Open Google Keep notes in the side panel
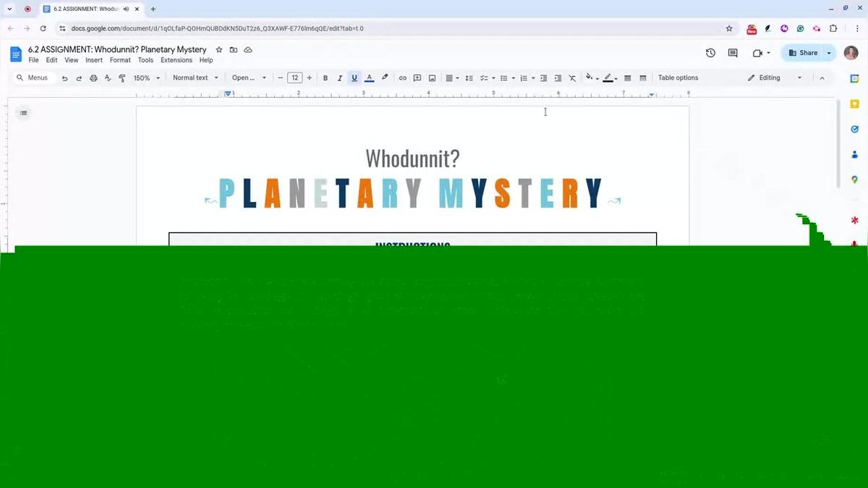Image resolution: width=868 pixels, height=488 pixels. (854, 102)
